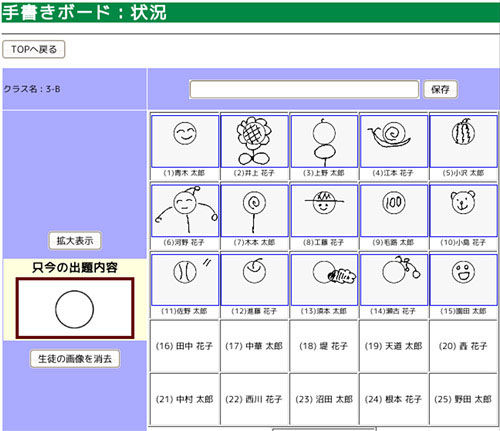The image size is (500, 431).
Task: Open the lollipop drawing from student 7
Action: (254, 211)
